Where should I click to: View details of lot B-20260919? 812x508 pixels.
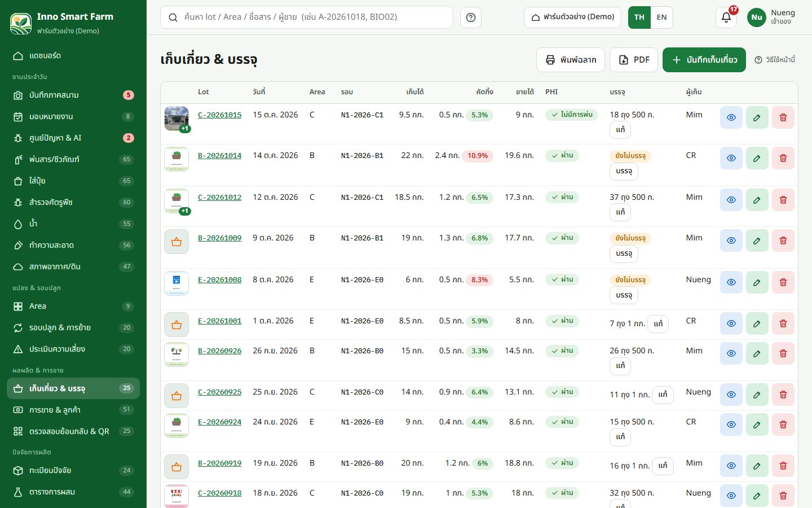coord(731,466)
